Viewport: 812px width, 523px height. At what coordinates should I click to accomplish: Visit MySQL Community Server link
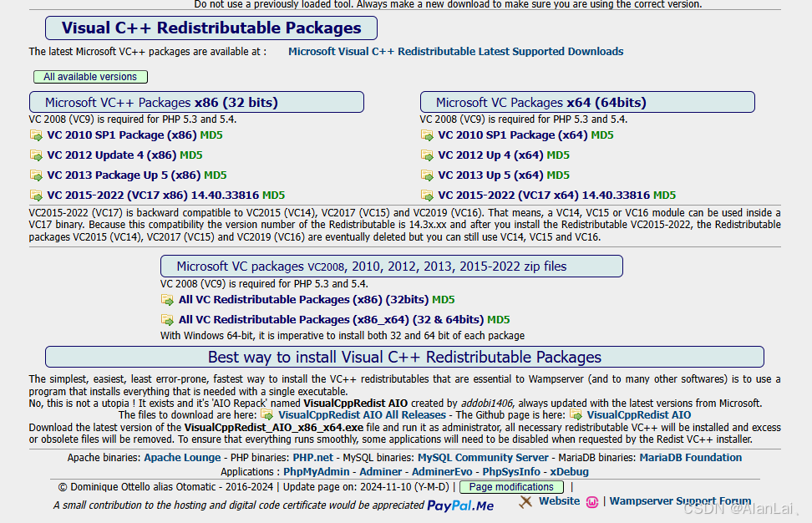click(x=483, y=458)
